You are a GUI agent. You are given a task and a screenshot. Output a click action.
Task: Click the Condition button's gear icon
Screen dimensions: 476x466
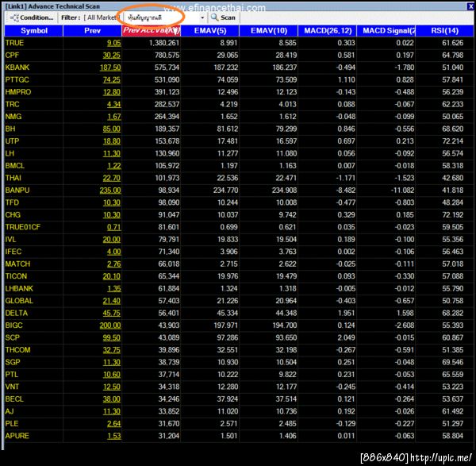click(x=14, y=17)
